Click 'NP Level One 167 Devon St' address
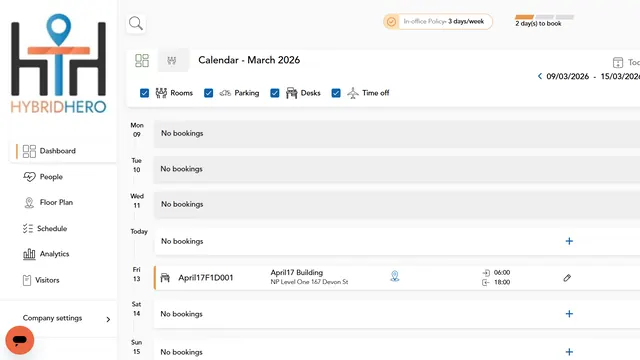Viewport: 640px width, 360px height. click(x=309, y=282)
